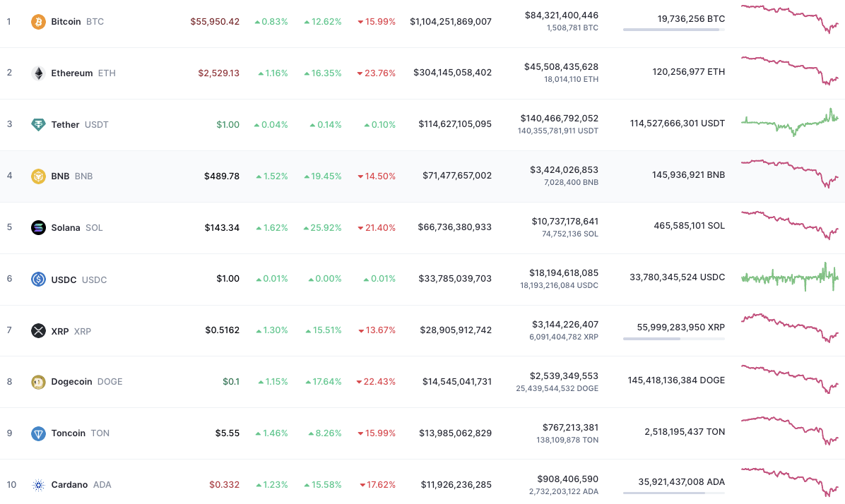The image size is (845, 504).
Task: Open the Bitcoin name link
Action: [66, 22]
